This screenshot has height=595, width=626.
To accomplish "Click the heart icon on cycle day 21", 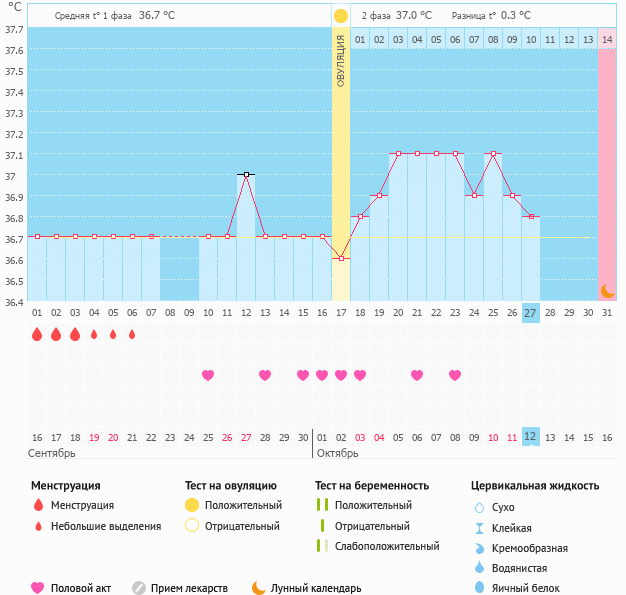I will point(417,375).
